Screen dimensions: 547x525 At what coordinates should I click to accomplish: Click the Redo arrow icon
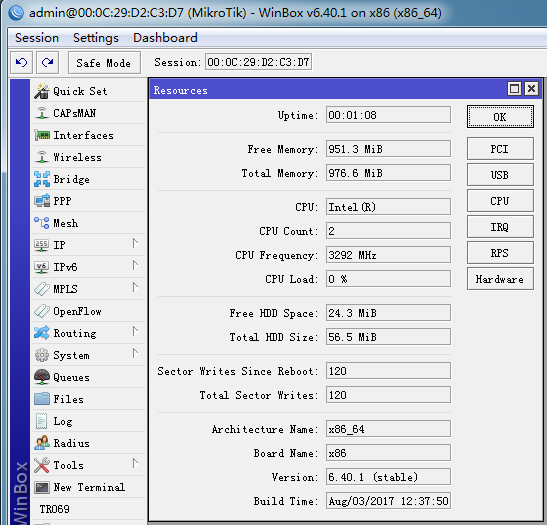point(47,63)
